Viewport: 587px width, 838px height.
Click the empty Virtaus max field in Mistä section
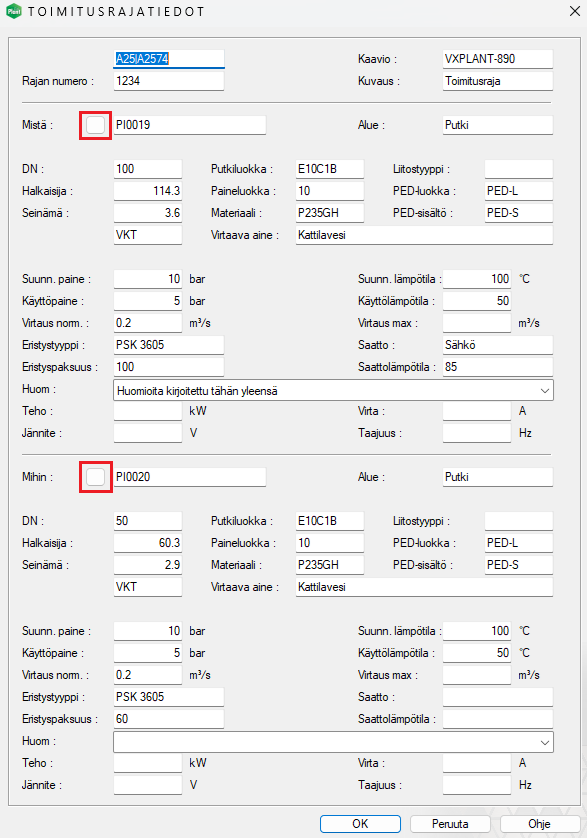[477, 323]
